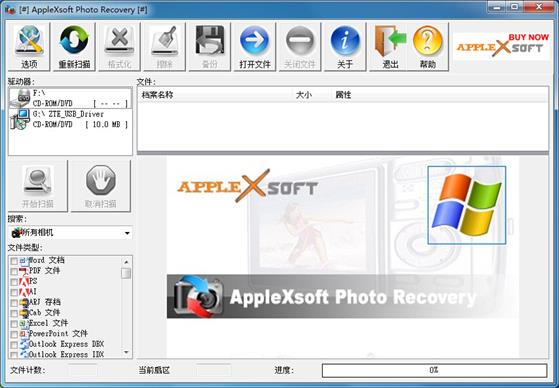This screenshot has width=559, height=388.
Task: Click the 取消扫描 cancel scan button
Action: pos(101,186)
